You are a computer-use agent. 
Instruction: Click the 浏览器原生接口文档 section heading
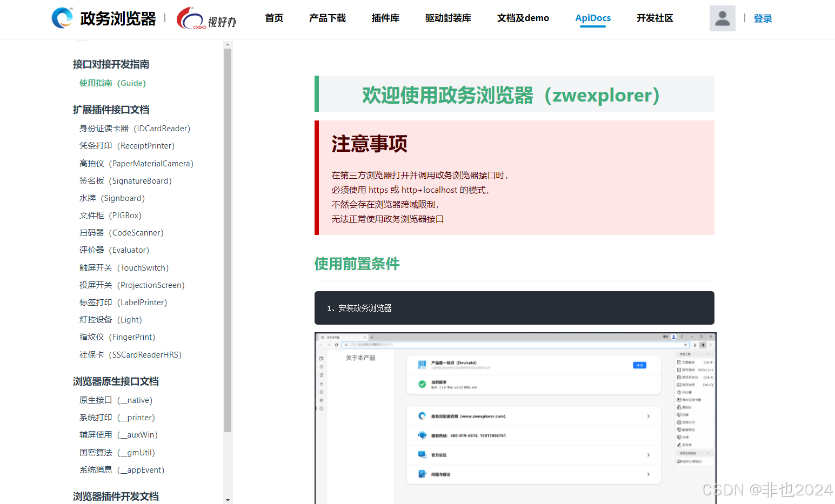coord(116,381)
